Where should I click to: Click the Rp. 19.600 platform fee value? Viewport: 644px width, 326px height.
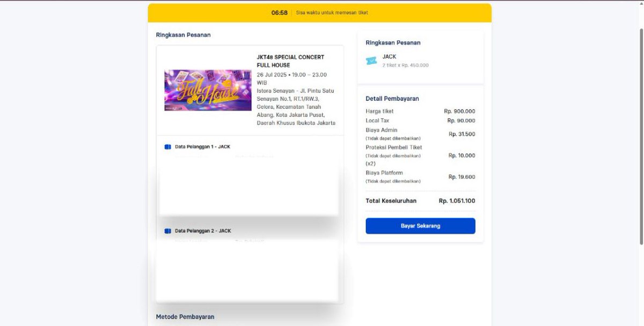click(462, 177)
